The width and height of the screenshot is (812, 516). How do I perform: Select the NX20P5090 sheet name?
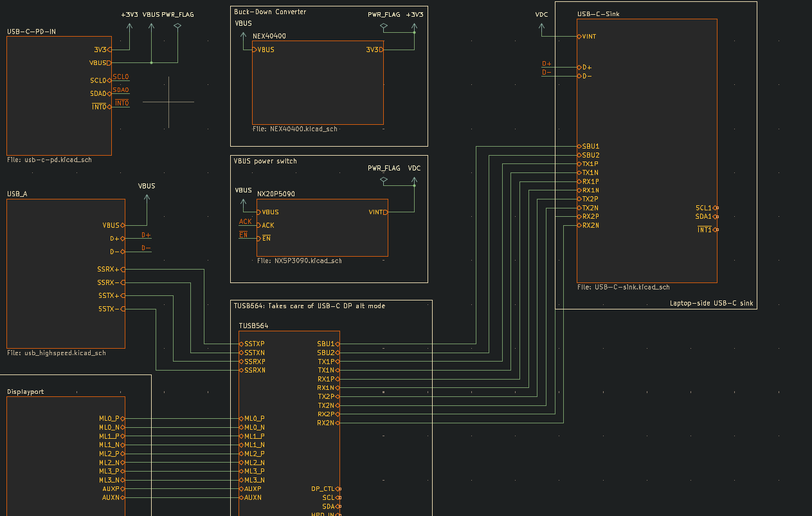pyautogui.click(x=276, y=194)
